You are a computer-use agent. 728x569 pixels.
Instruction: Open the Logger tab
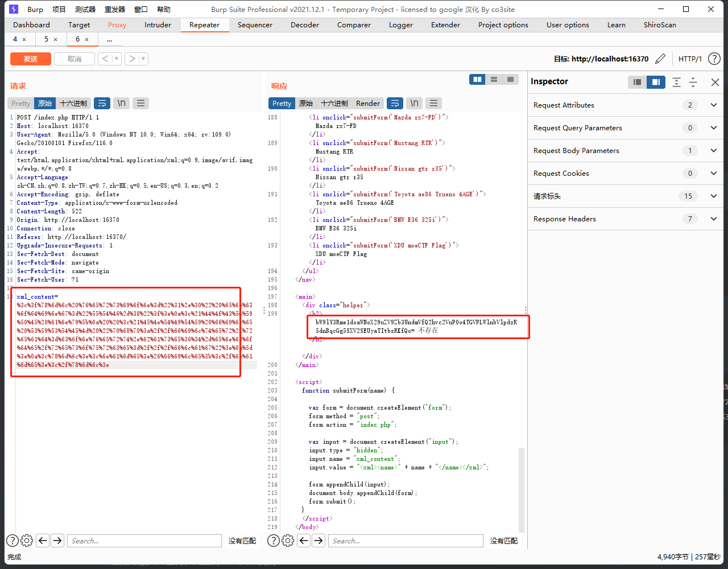click(401, 24)
